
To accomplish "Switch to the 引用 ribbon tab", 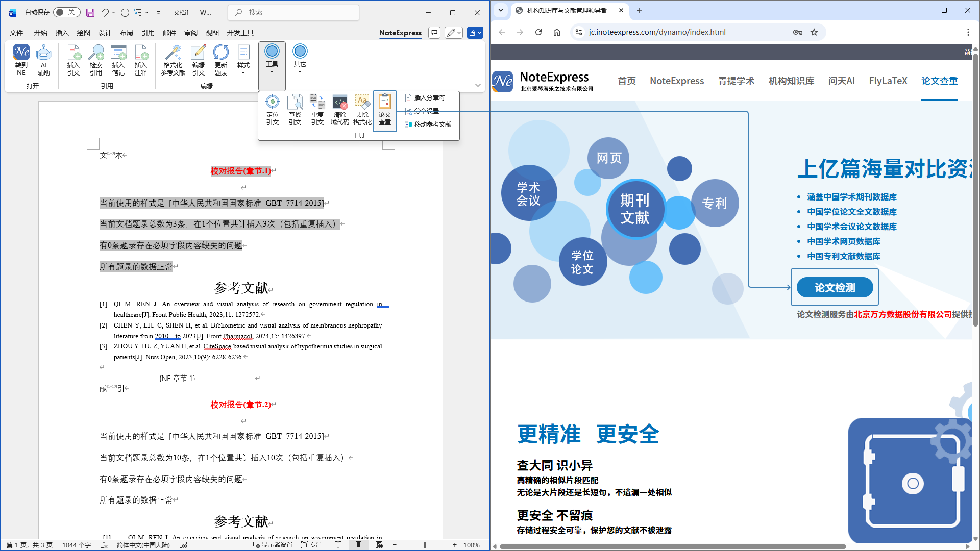I will click(x=148, y=33).
